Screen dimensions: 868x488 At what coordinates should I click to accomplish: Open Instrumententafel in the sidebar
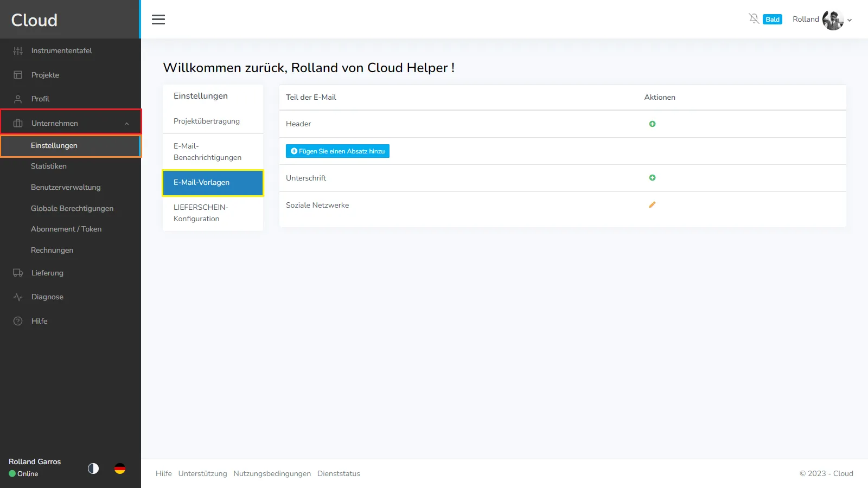click(61, 50)
